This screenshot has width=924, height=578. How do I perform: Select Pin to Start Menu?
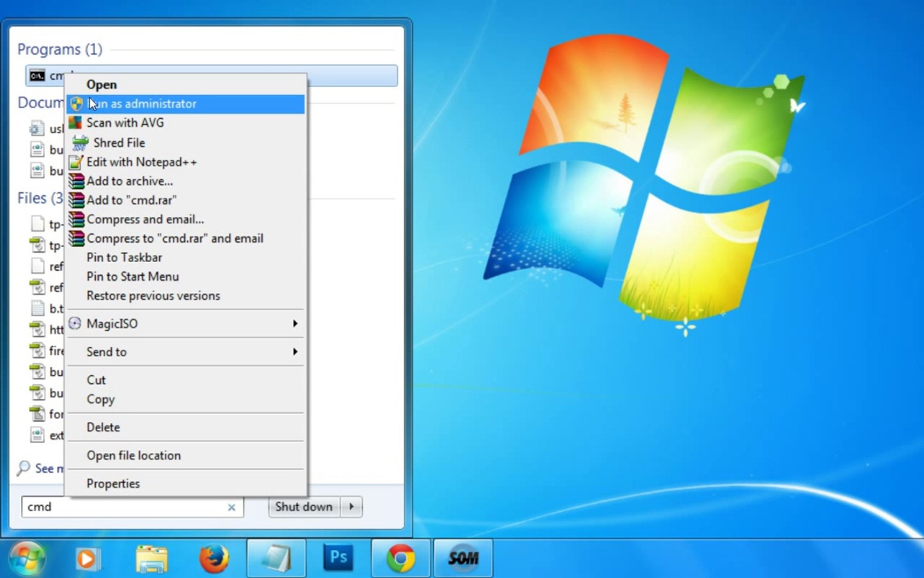pyautogui.click(x=186, y=277)
